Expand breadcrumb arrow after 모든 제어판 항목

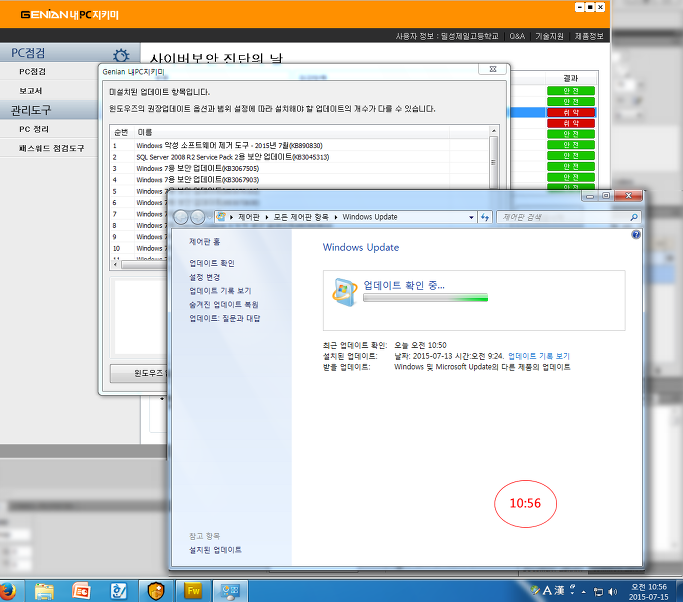336,217
